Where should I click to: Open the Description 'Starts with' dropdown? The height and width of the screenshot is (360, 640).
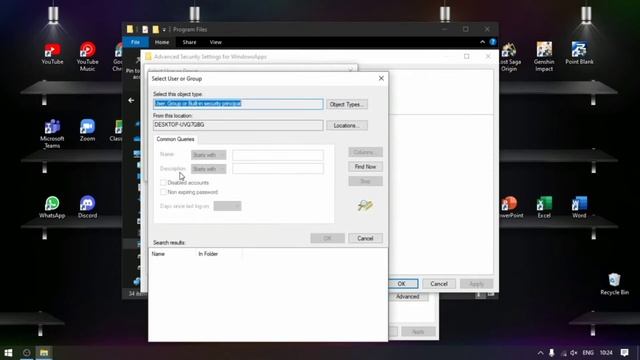[209, 169]
